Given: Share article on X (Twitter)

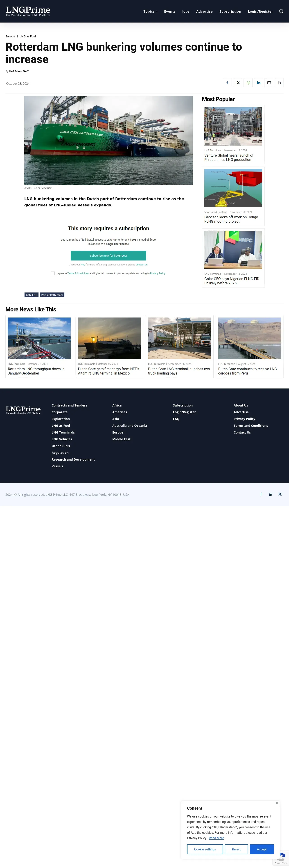Looking at the screenshot, I should coord(238,83).
